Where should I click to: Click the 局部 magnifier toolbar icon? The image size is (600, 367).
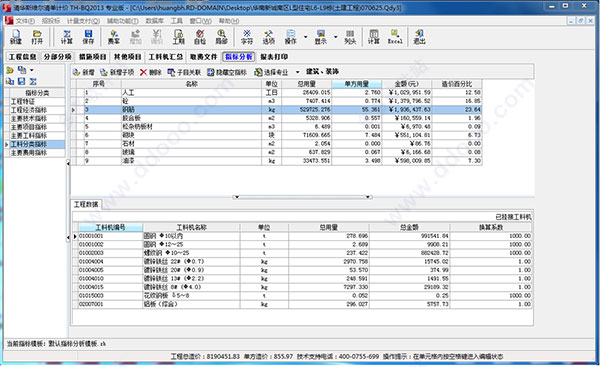[221, 37]
